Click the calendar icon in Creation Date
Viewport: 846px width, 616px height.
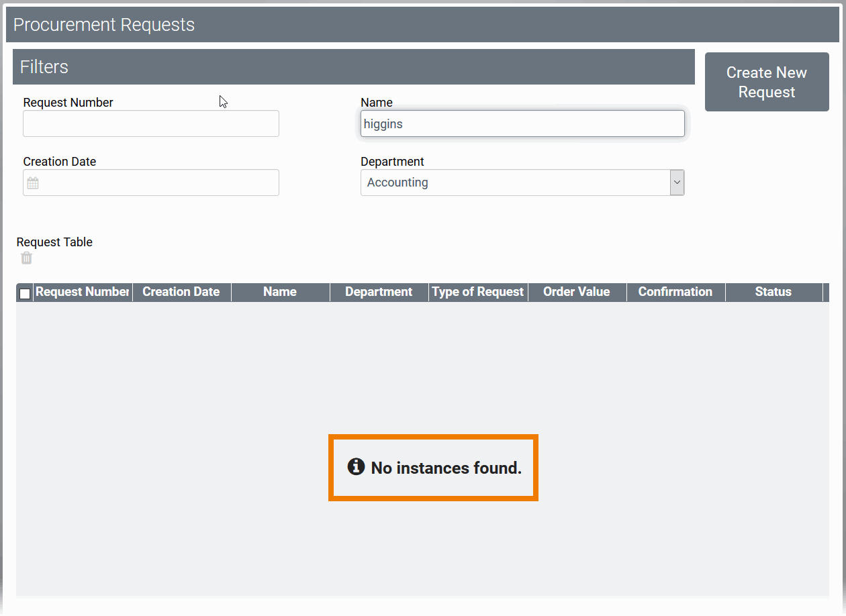(33, 183)
